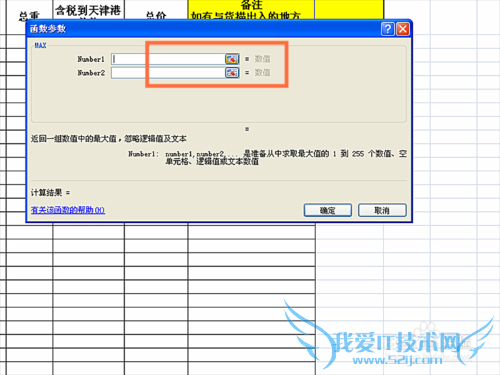Click the MAX function name label
Viewport: 500px width, 375px height.
tap(40, 45)
